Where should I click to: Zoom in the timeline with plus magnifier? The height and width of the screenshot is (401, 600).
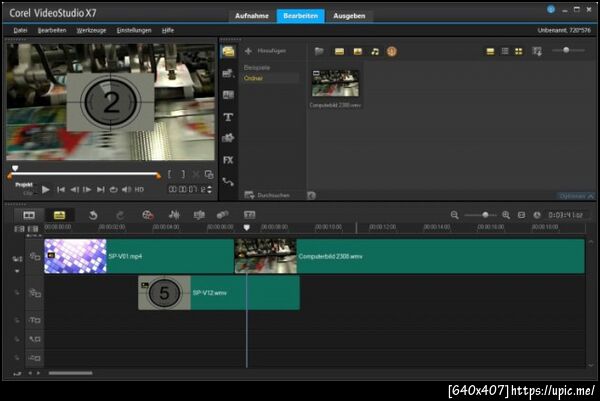tap(506, 215)
